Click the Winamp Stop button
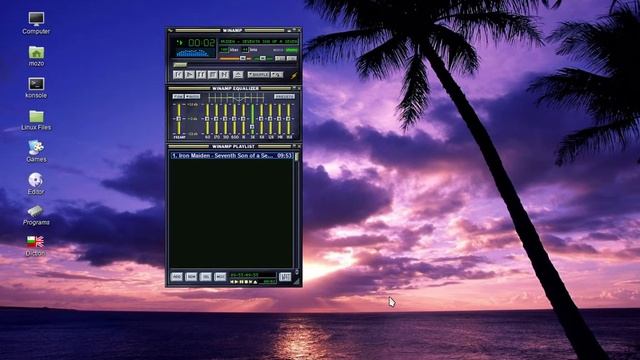 coord(212,75)
